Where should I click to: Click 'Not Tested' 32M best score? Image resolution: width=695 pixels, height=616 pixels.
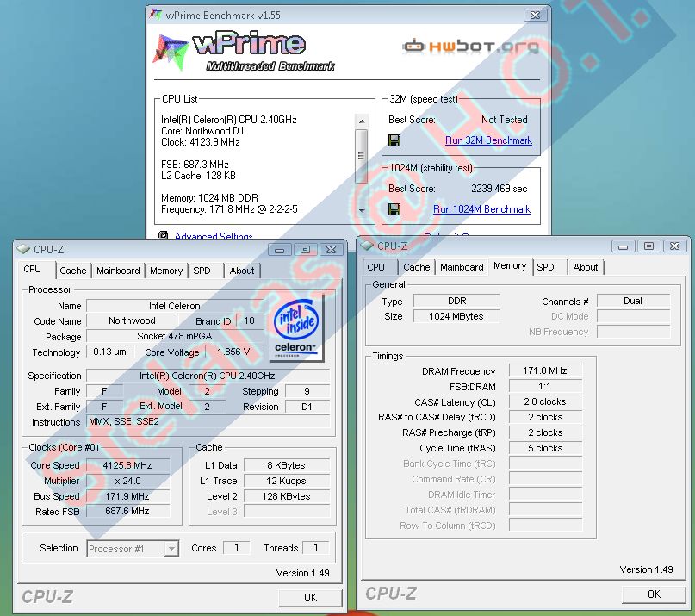(505, 120)
